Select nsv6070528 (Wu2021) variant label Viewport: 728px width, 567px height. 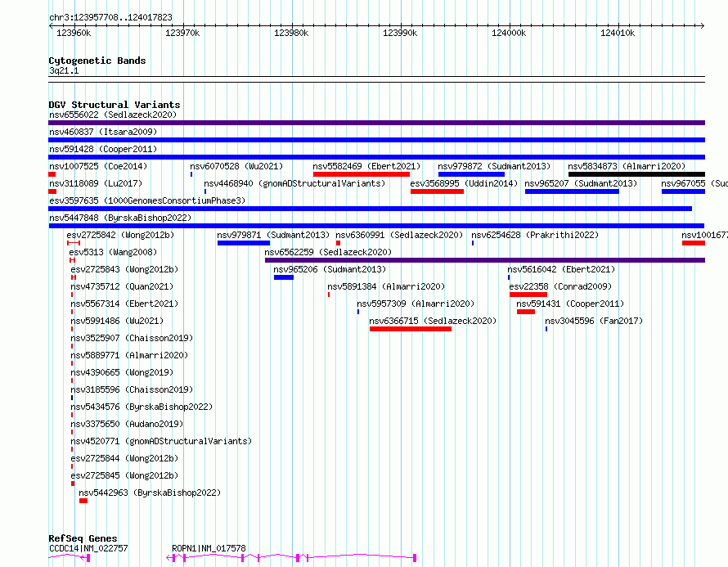pos(236,166)
